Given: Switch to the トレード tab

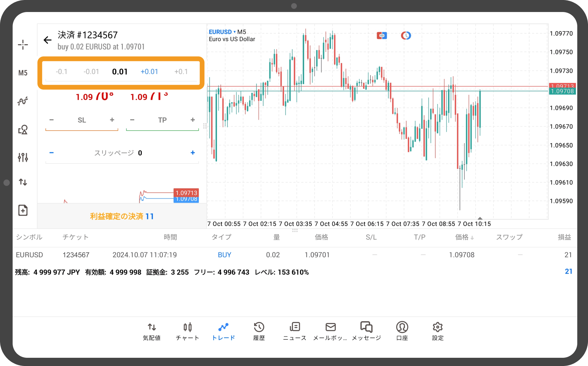Looking at the screenshot, I should [223, 331].
